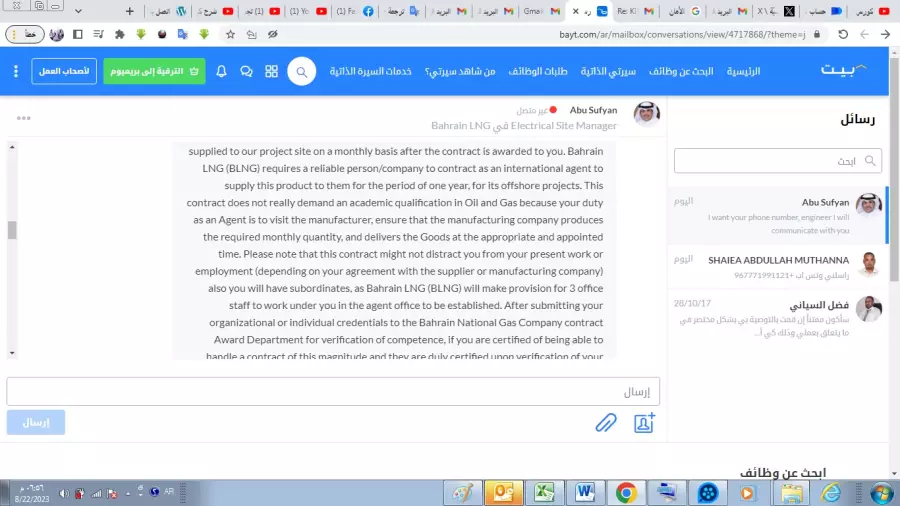Open Chrome from the Windows taskbar

(x=626, y=493)
